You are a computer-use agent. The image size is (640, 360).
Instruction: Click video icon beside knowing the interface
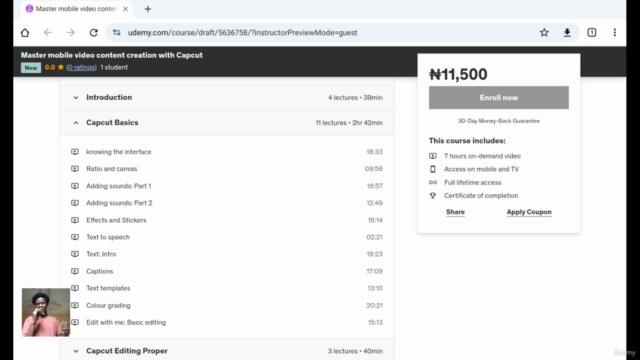(75, 151)
